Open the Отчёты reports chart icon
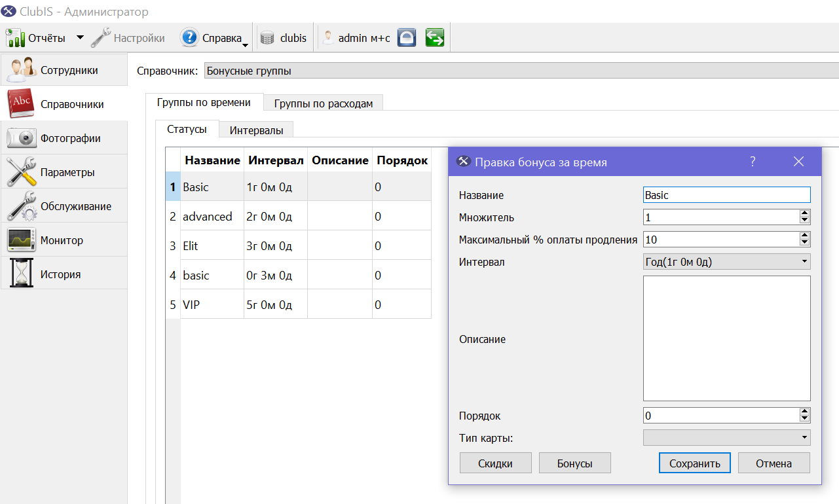 (15, 37)
